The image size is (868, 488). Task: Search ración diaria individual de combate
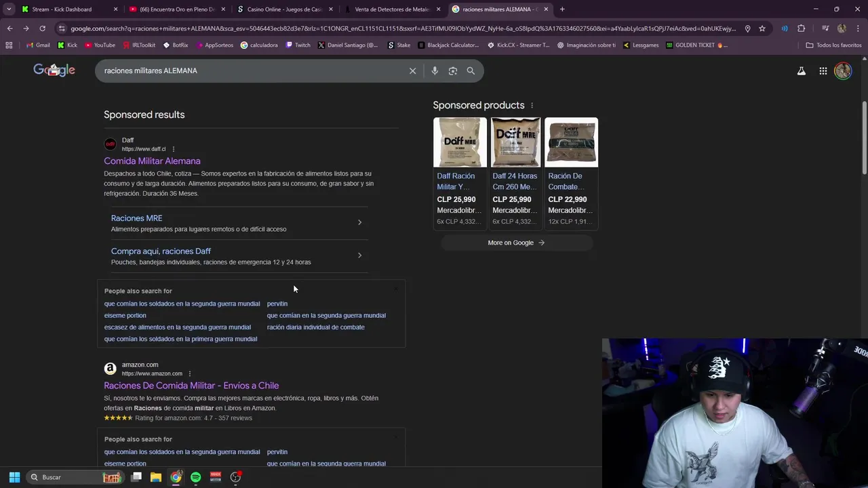tap(315, 327)
